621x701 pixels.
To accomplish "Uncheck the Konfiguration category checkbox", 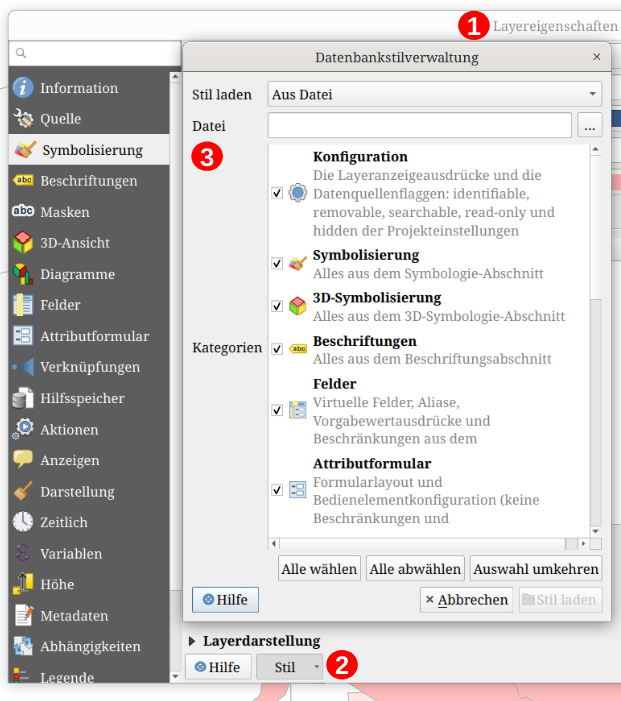I will 277,193.
